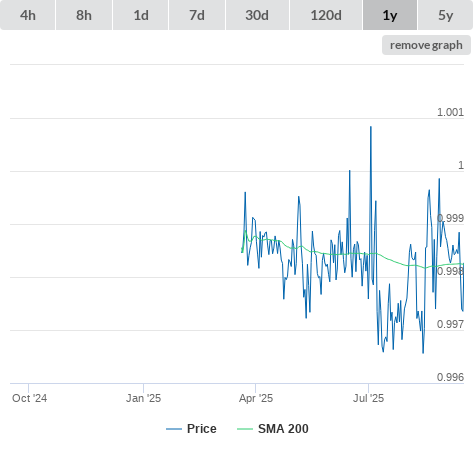This screenshot has height=455, width=474.
Task: Click the Apr '25 axis label
Action: (x=256, y=398)
